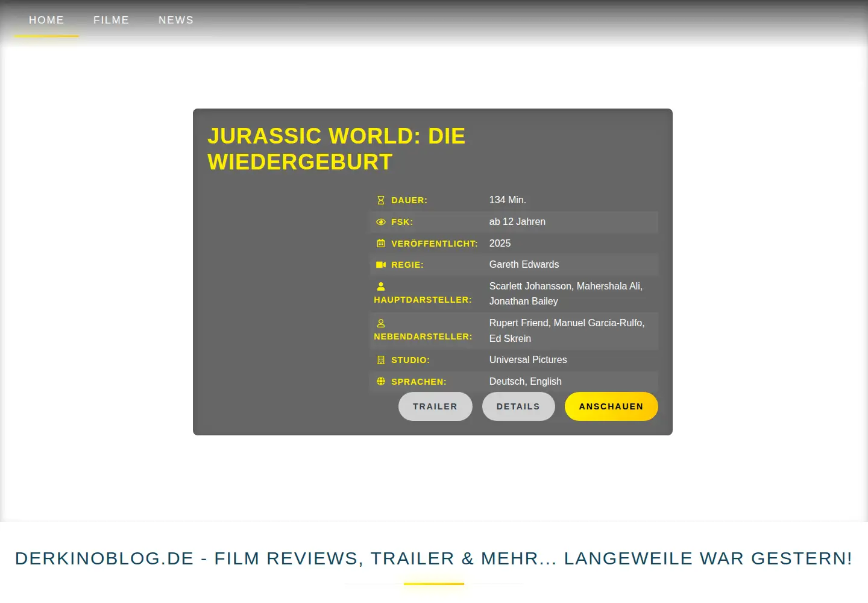Open the Filme menu item
The width and height of the screenshot is (868, 603).
[112, 20]
